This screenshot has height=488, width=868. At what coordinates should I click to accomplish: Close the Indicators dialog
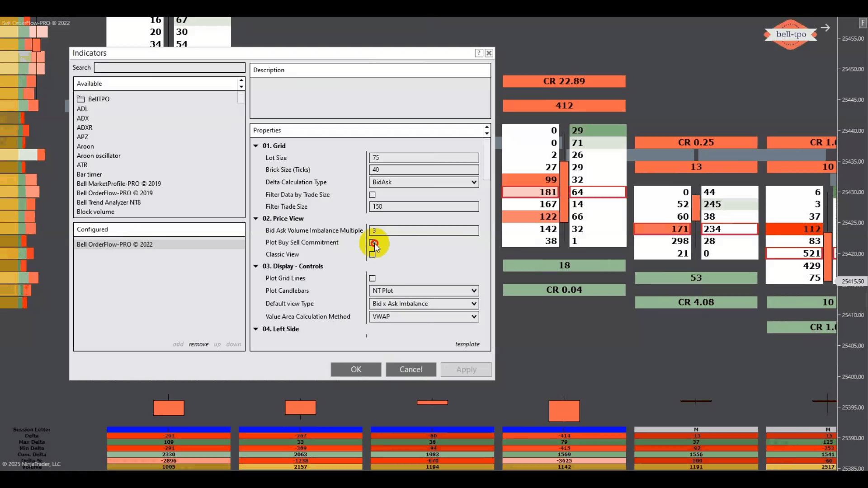click(x=489, y=53)
